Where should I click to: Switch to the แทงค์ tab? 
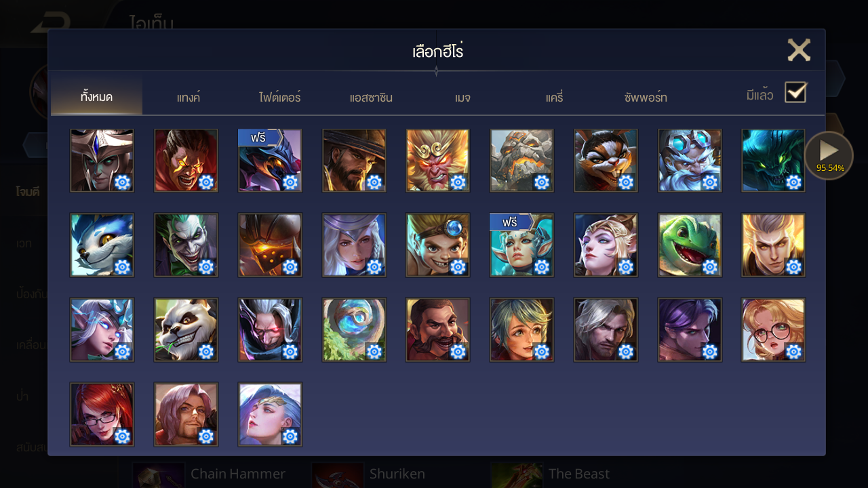click(x=189, y=97)
